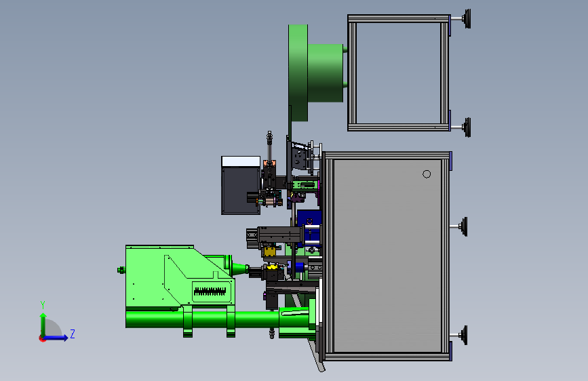Select the large green reel disc

(298, 73)
